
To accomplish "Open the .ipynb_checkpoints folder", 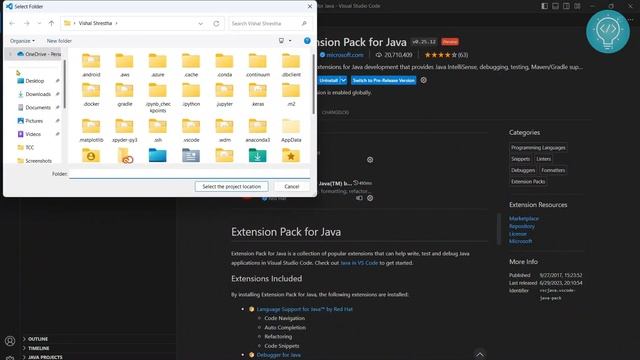I will (158, 98).
